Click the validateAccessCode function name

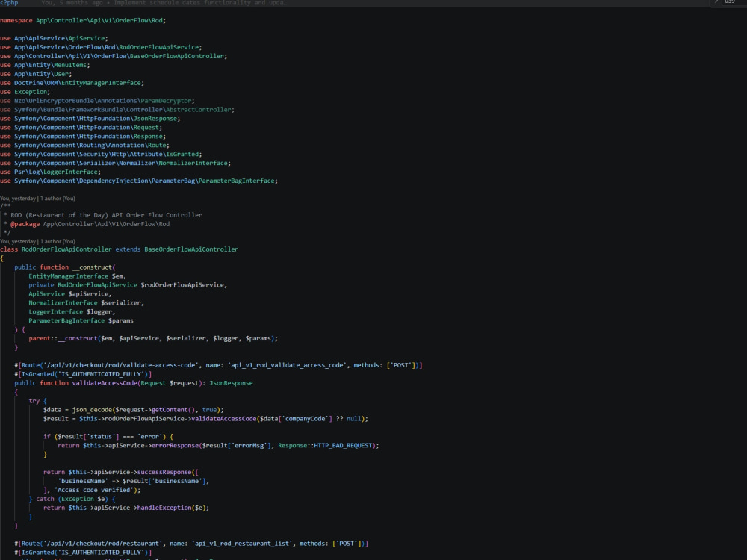coord(105,383)
